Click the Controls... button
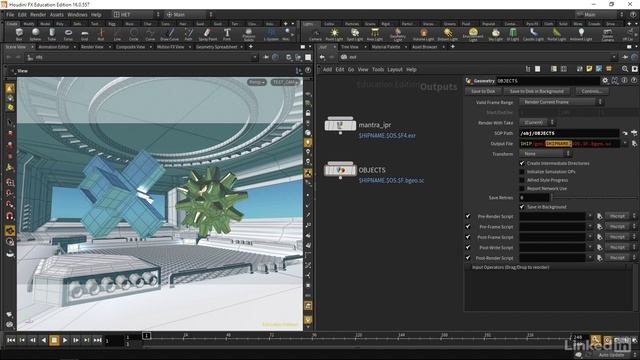The width and height of the screenshot is (640, 360). [591, 91]
